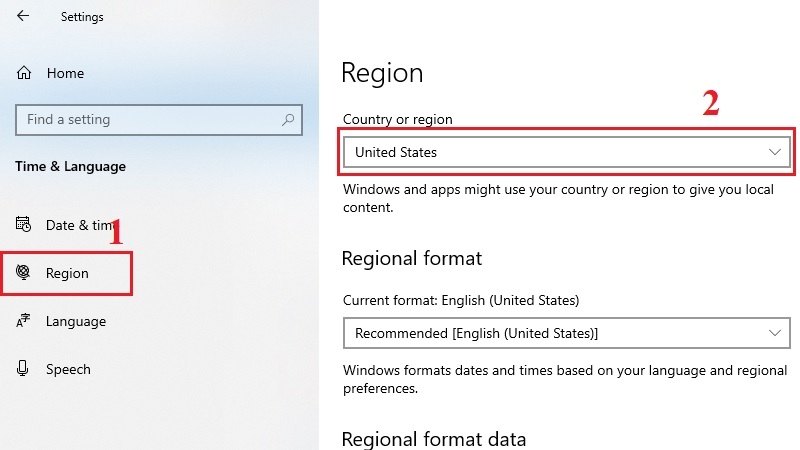This screenshot has width=800, height=450.
Task: Open the Speech settings section
Action: tap(68, 369)
